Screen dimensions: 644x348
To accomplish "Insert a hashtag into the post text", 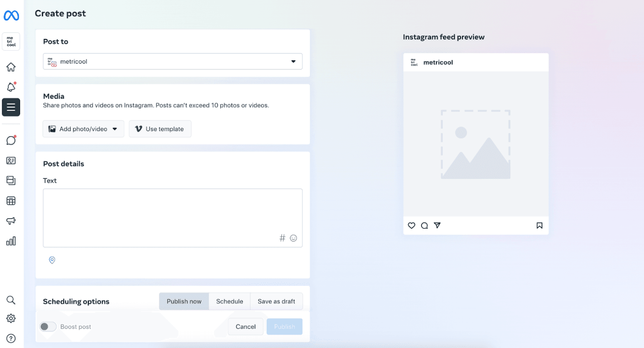I will (x=282, y=238).
